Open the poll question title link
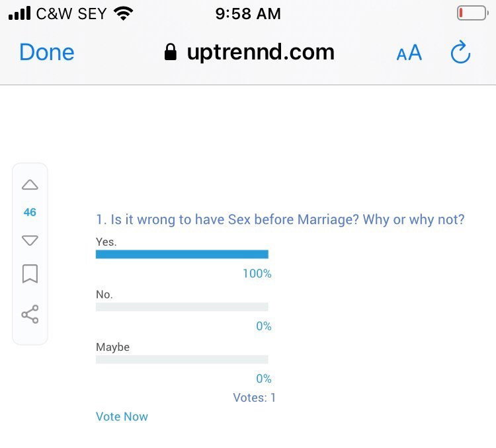The width and height of the screenshot is (496, 448). [x=280, y=219]
